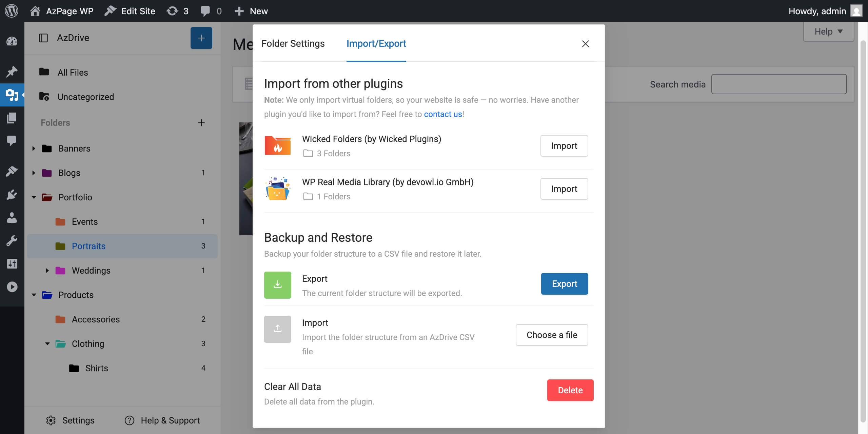The height and width of the screenshot is (434, 868).
Task: Click the blue Export button
Action: click(564, 284)
